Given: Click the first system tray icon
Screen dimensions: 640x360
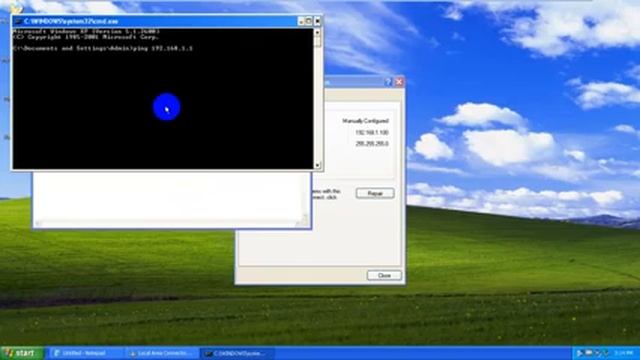Looking at the screenshot, I should [580, 353].
